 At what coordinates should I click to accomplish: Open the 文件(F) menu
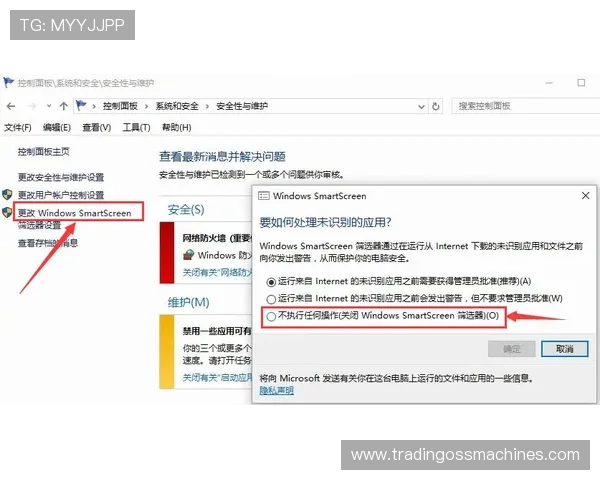click(x=18, y=127)
